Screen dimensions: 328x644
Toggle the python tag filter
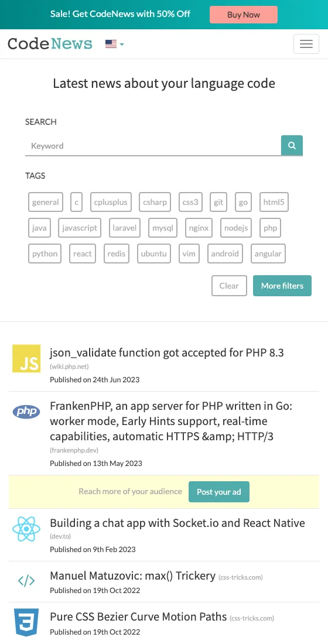(x=45, y=254)
